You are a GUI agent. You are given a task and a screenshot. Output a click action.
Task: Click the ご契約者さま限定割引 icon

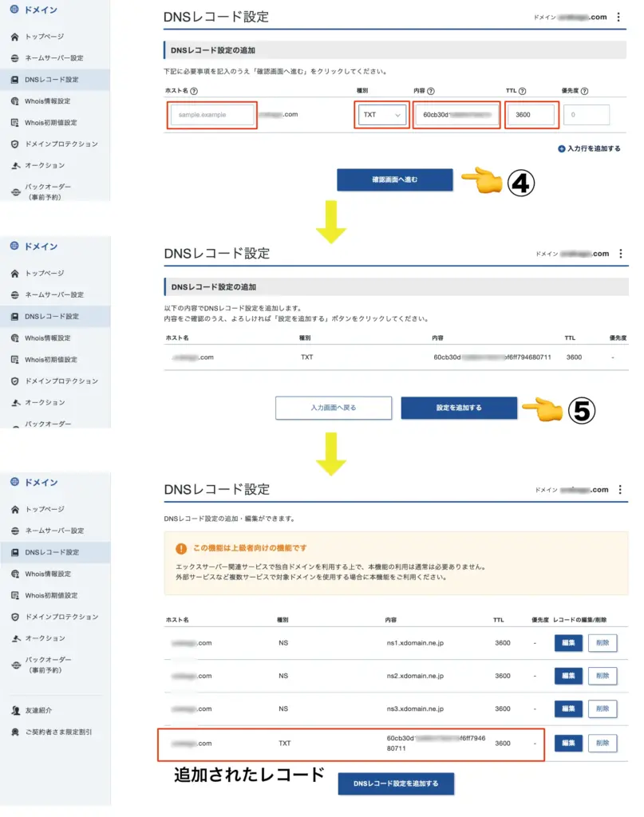pyautogui.click(x=15, y=731)
